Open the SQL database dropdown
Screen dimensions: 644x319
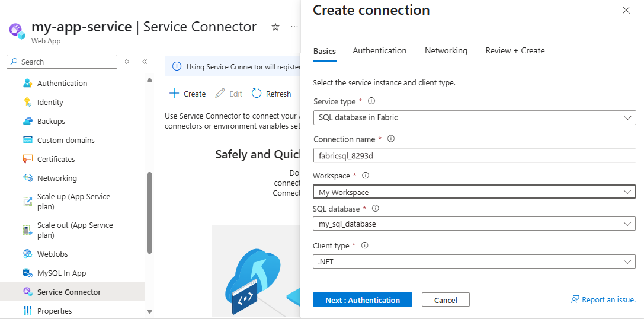474,224
